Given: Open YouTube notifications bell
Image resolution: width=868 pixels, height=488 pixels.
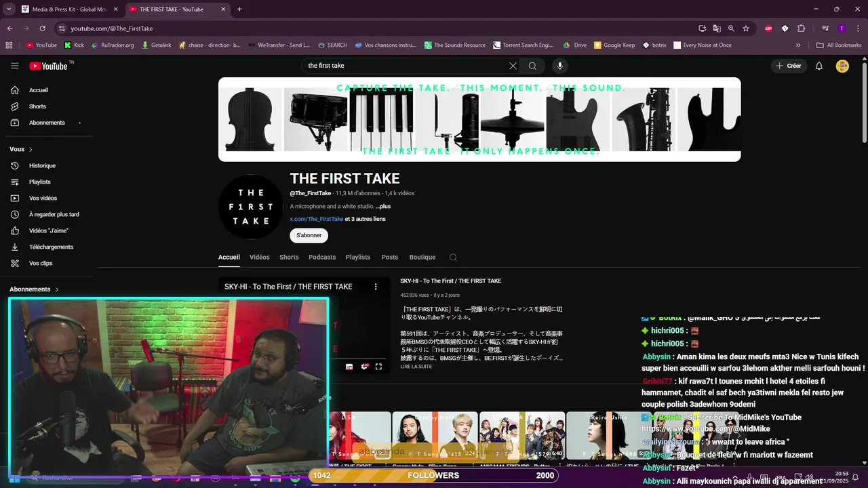Looking at the screenshot, I should point(819,66).
